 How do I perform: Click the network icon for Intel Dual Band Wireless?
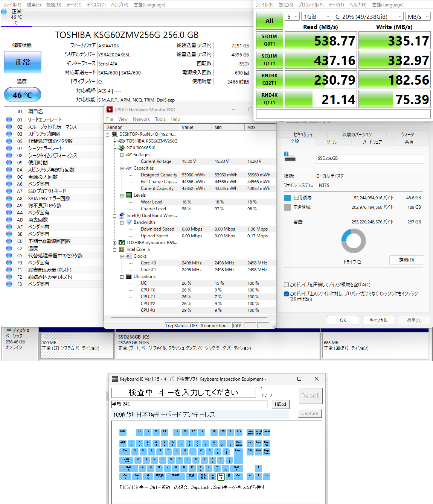click(122, 216)
